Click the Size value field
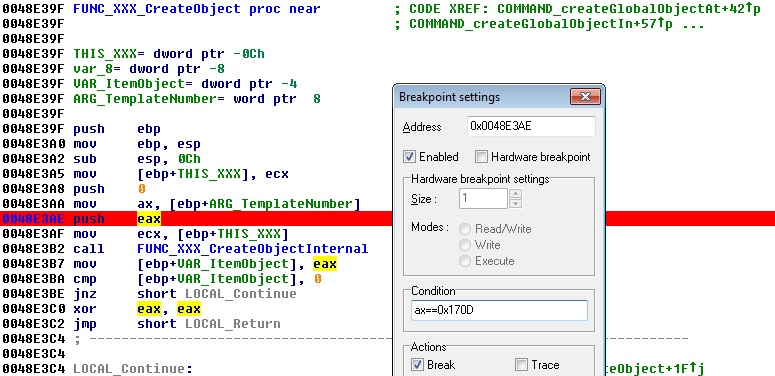The width and height of the screenshot is (775, 376). [x=482, y=199]
